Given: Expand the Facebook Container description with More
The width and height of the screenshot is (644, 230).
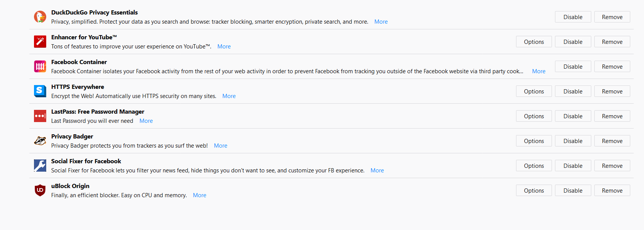Looking at the screenshot, I should [x=539, y=71].
